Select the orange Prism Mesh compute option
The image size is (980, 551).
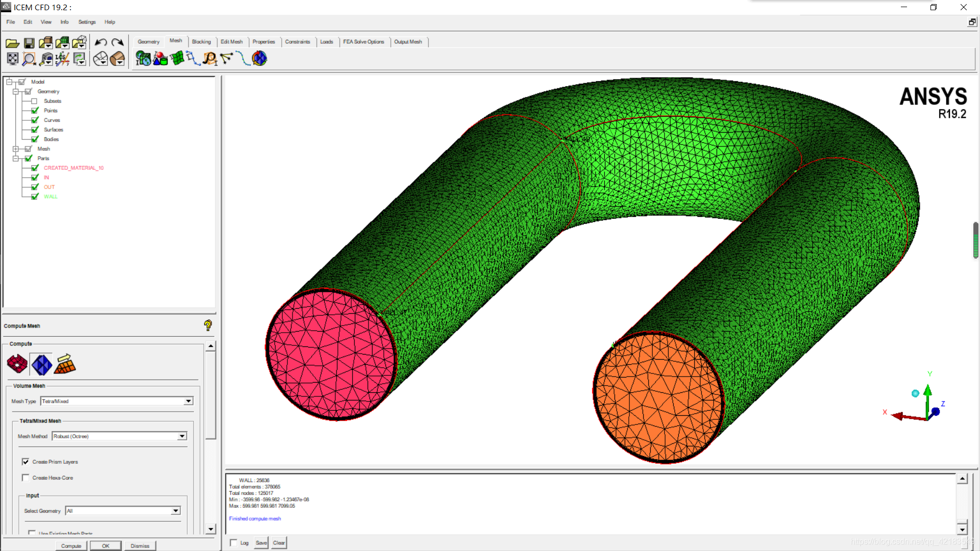[65, 364]
